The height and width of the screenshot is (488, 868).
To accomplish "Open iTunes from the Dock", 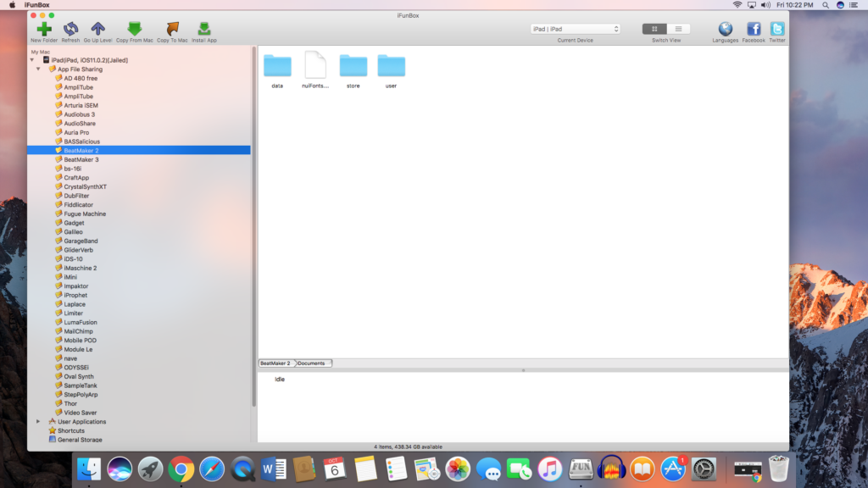I will click(x=549, y=469).
